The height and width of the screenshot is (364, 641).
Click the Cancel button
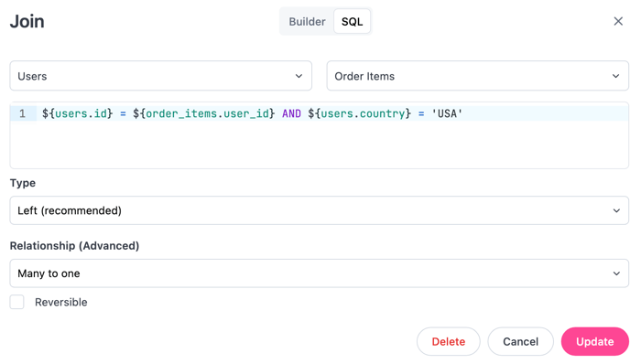(x=520, y=341)
